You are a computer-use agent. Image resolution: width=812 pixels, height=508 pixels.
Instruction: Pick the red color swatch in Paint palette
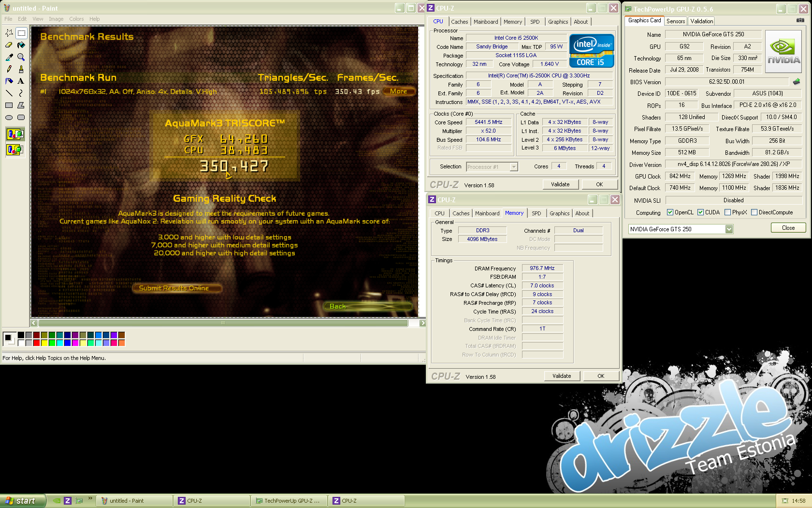pyautogui.click(x=37, y=343)
